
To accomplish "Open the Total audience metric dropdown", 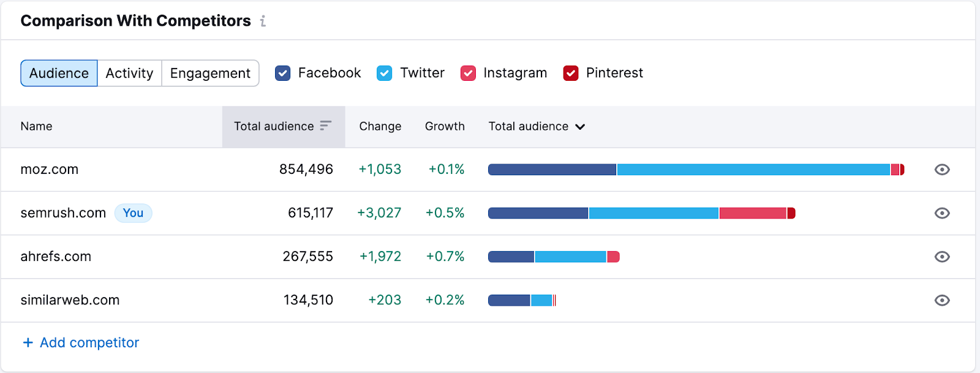I will pyautogui.click(x=536, y=126).
